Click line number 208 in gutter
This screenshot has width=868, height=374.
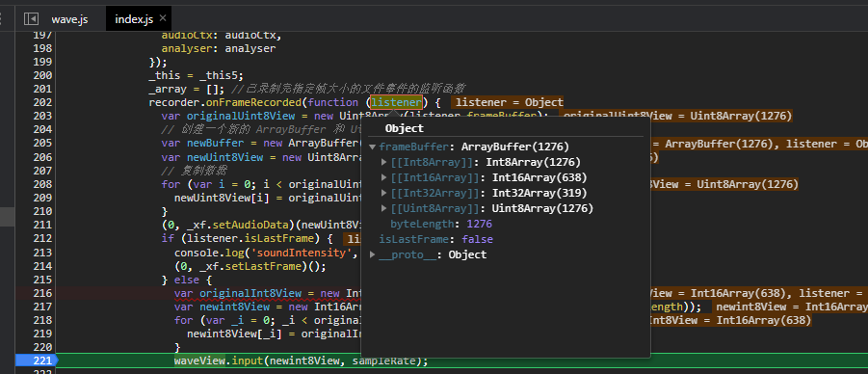point(41,184)
